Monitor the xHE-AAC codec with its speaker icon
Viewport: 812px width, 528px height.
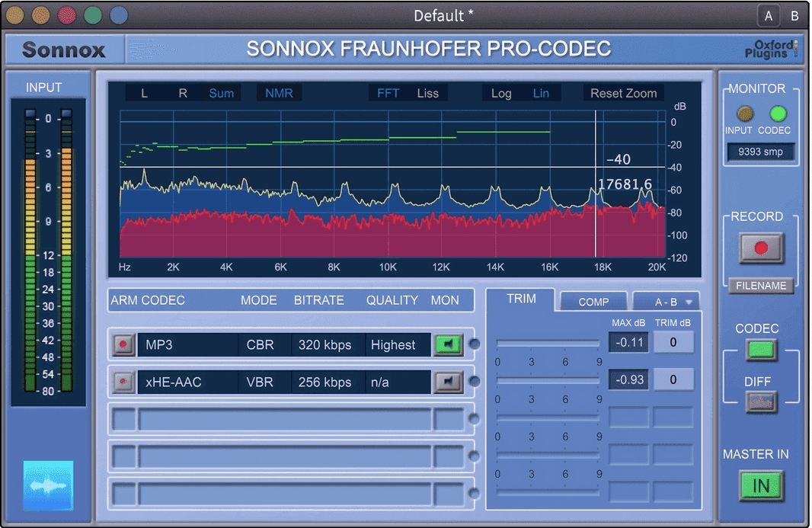click(x=448, y=382)
